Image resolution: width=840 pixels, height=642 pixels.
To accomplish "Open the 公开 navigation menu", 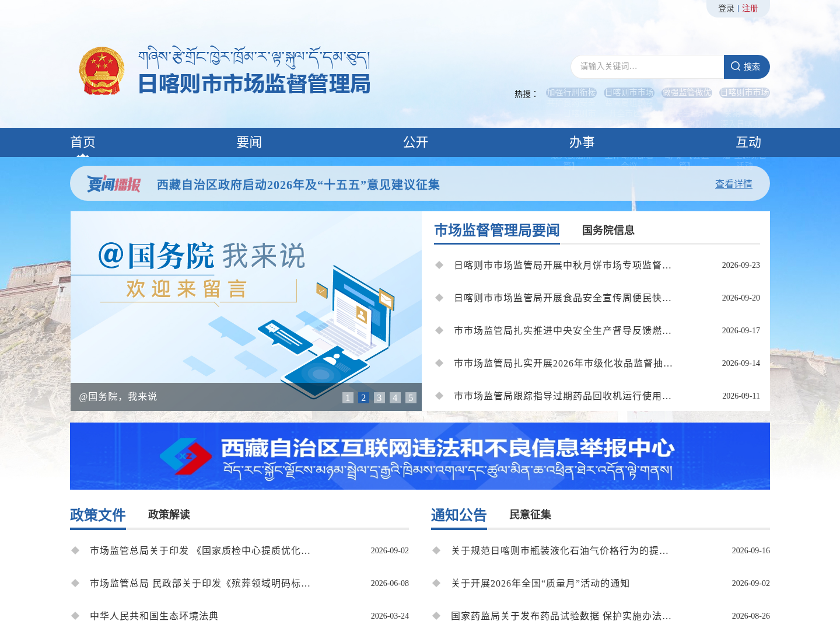I will coord(416,142).
